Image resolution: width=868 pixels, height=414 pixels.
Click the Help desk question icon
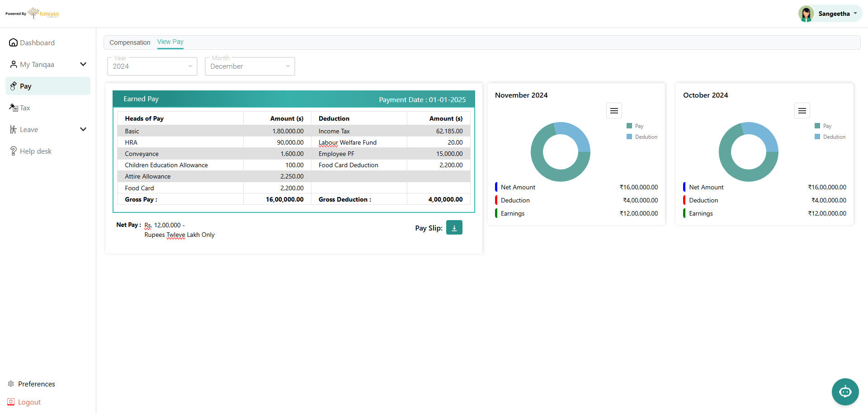(x=14, y=151)
